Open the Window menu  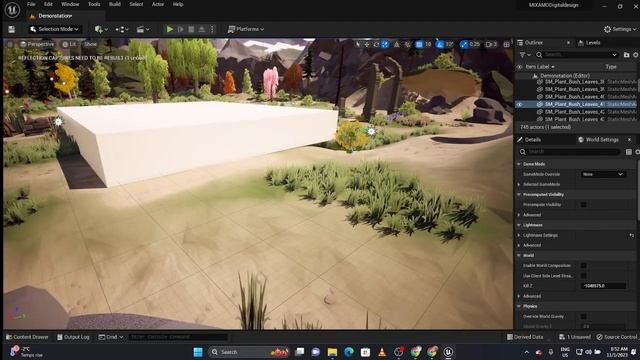(70, 4)
